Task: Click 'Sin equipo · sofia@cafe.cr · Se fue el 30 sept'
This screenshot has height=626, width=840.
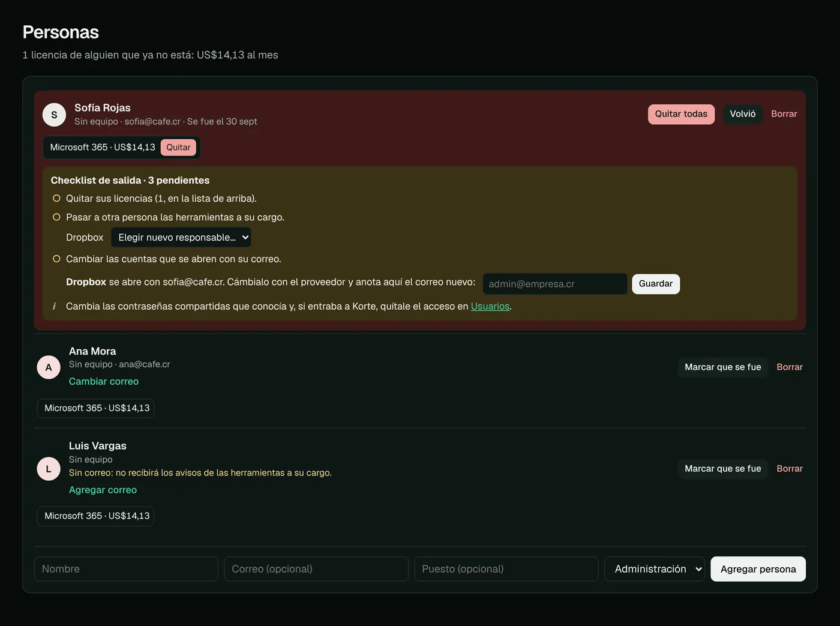Action: 166,121
